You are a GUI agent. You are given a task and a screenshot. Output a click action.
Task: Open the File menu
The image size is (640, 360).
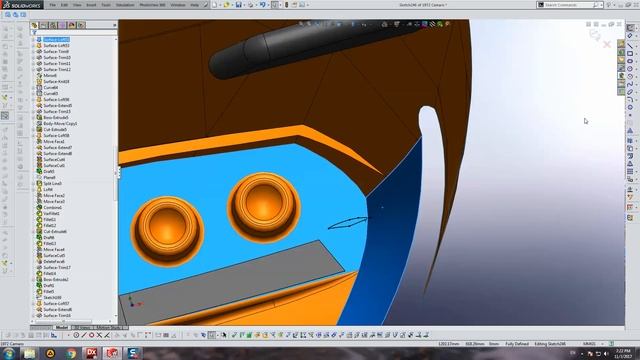tap(53, 5)
